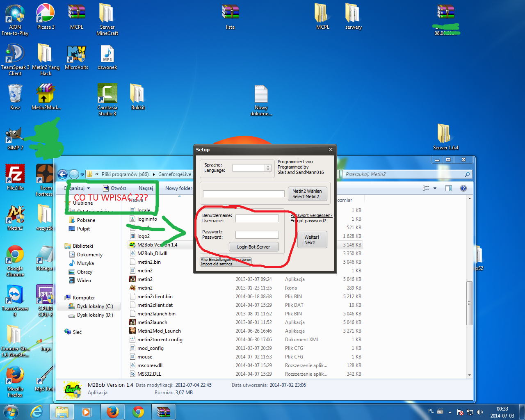Open WinRAR from the taskbar
The image size is (525, 420).
163,412
